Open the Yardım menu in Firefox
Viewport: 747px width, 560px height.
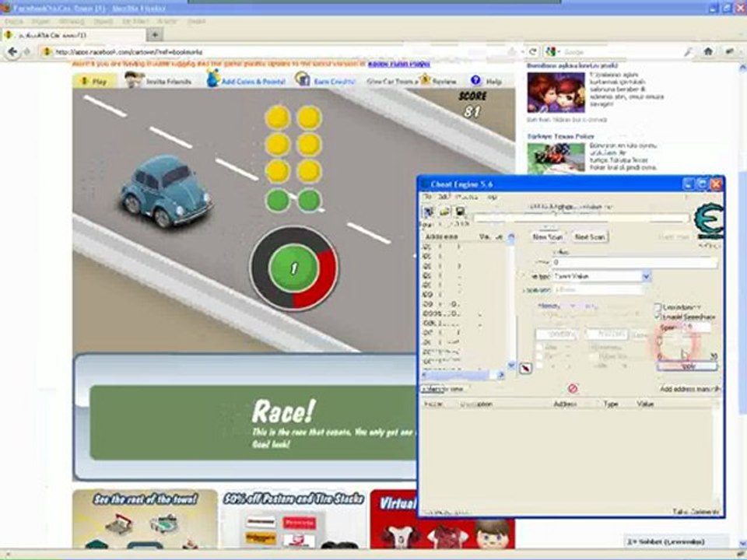coord(196,22)
